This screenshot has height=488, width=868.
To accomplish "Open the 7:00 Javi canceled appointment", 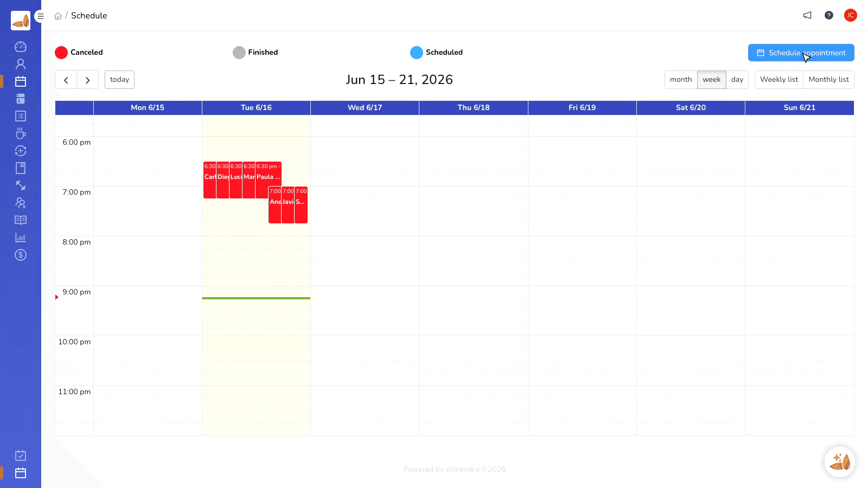I will coord(288,205).
